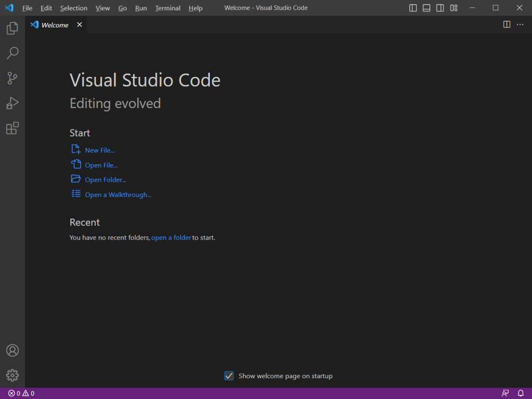This screenshot has height=399, width=532.
Task: Close the Welcome tab
Action: tap(79, 24)
